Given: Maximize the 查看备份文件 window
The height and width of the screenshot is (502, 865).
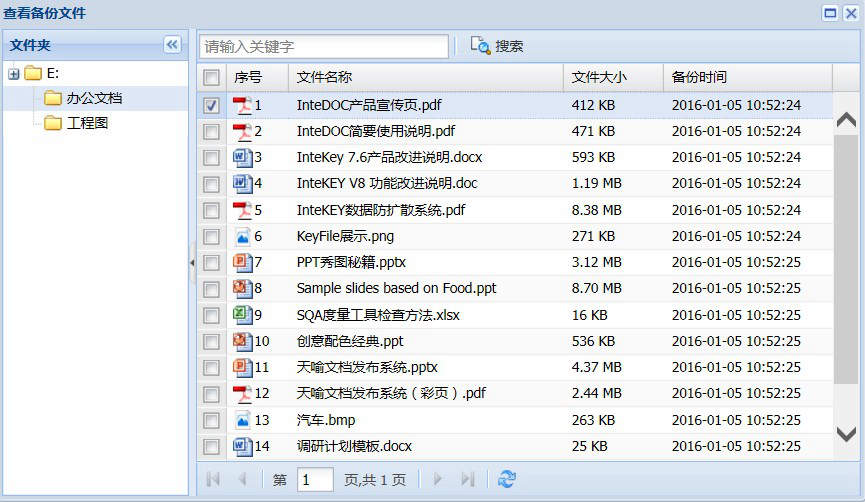Looking at the screenshot, I should 830,13.
